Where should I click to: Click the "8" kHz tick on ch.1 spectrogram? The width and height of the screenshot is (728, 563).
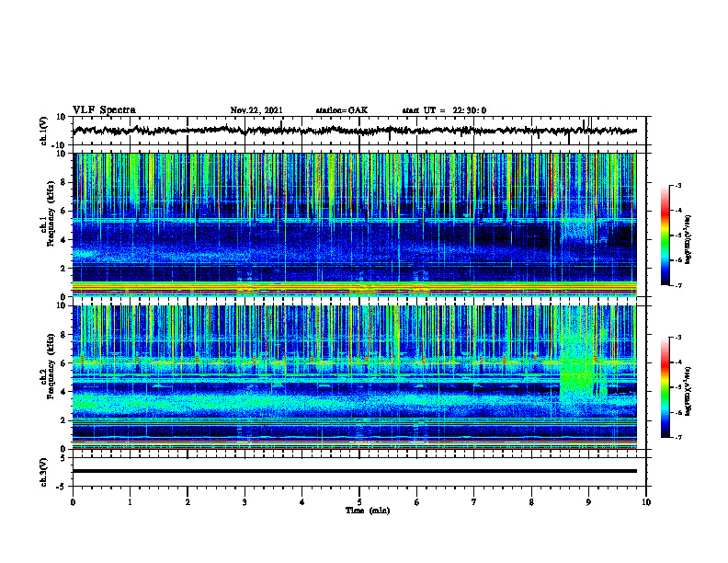point(64,182)
